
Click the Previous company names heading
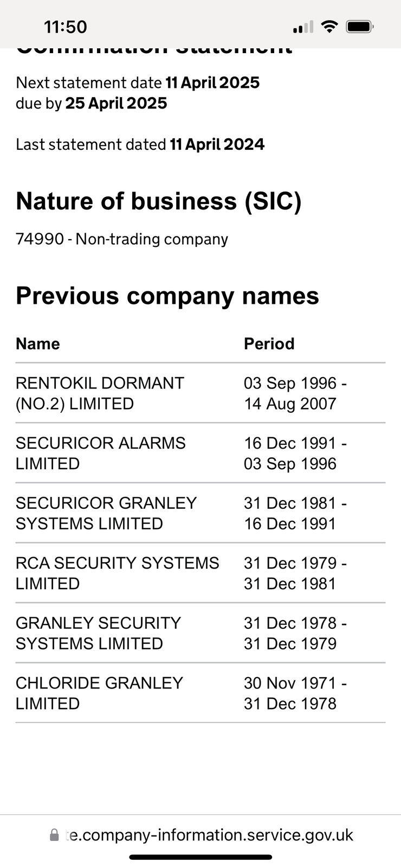167,296
